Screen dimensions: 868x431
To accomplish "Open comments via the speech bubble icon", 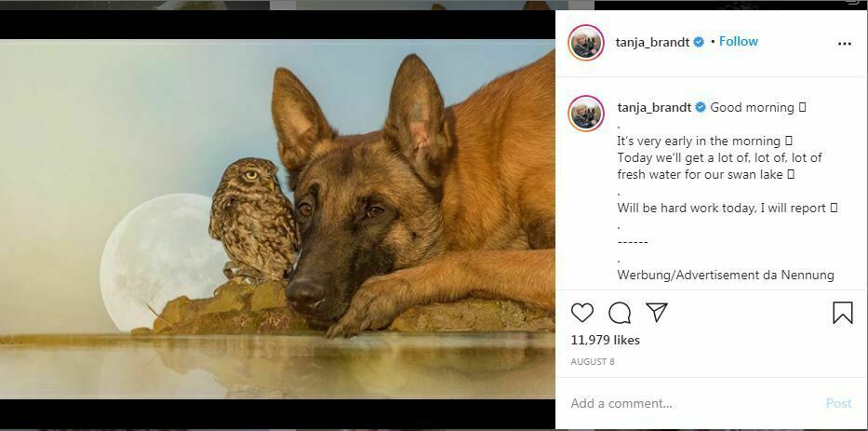I will pos(620,313).
